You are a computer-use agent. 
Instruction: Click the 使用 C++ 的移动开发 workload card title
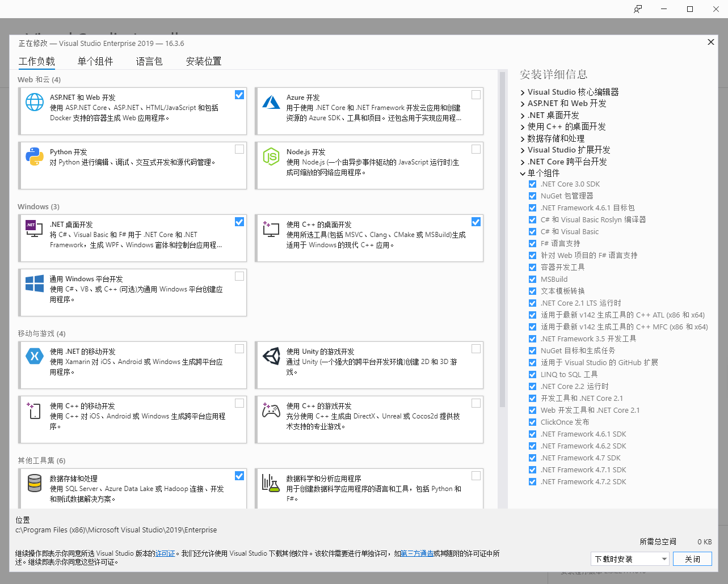click(x=82, y=406)
